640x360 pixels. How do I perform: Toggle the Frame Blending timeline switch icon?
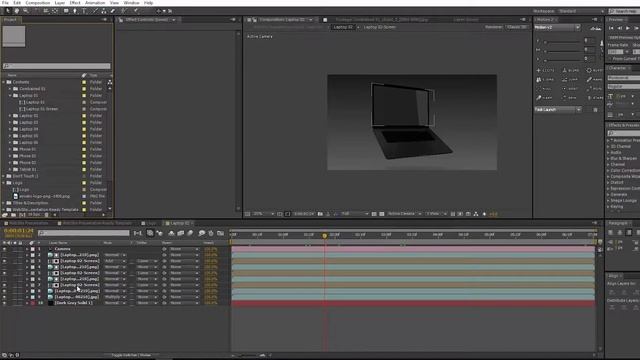click(x=180, y=233)
